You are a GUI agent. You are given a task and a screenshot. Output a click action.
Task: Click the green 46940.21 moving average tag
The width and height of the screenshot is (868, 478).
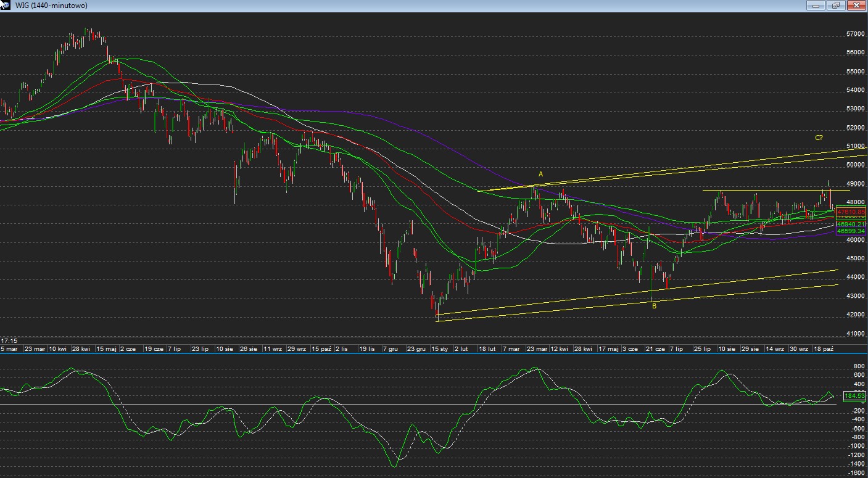(x=851, y=225)
